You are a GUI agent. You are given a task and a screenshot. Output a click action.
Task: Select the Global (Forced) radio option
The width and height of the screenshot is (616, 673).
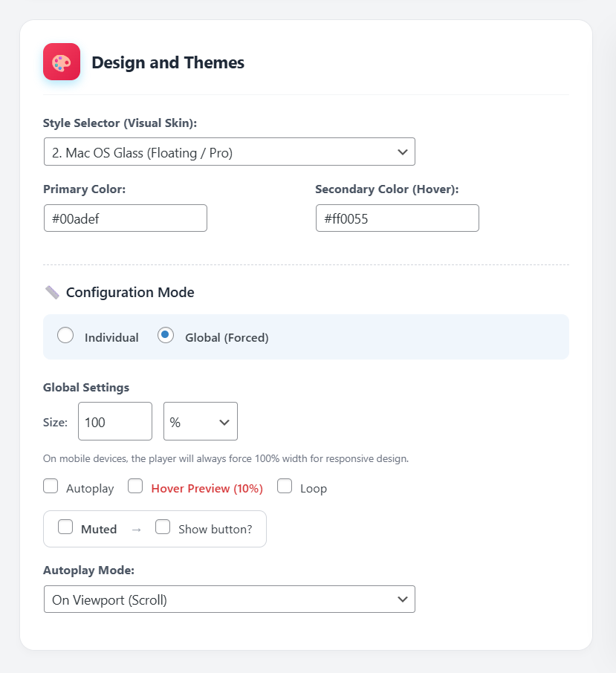[x=166, y=336]
